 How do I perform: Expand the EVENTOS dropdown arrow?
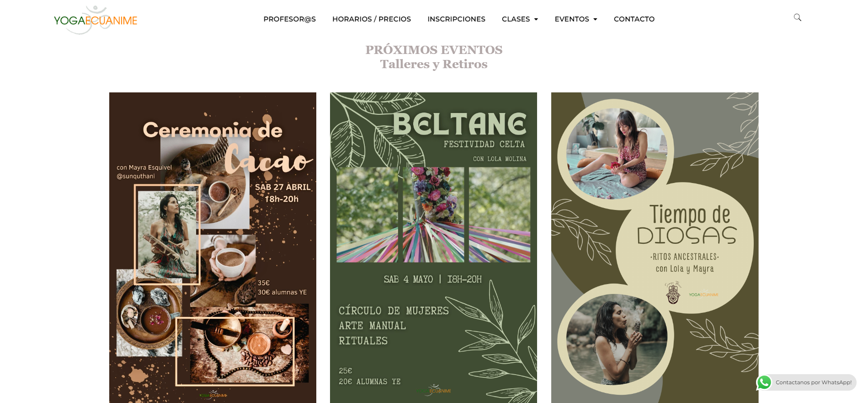pos(595,19)
